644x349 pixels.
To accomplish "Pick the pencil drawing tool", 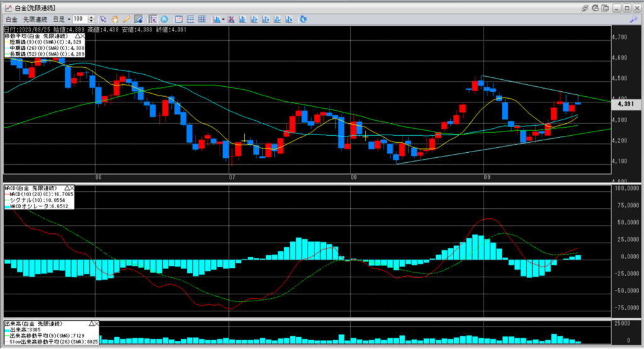I will click(x=126, y=19).
